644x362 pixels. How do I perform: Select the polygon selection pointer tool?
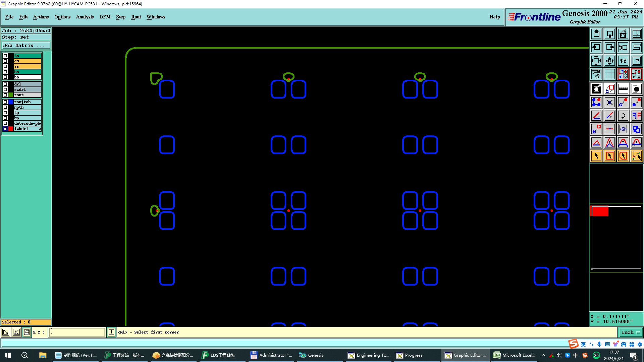tap(623, 156)
